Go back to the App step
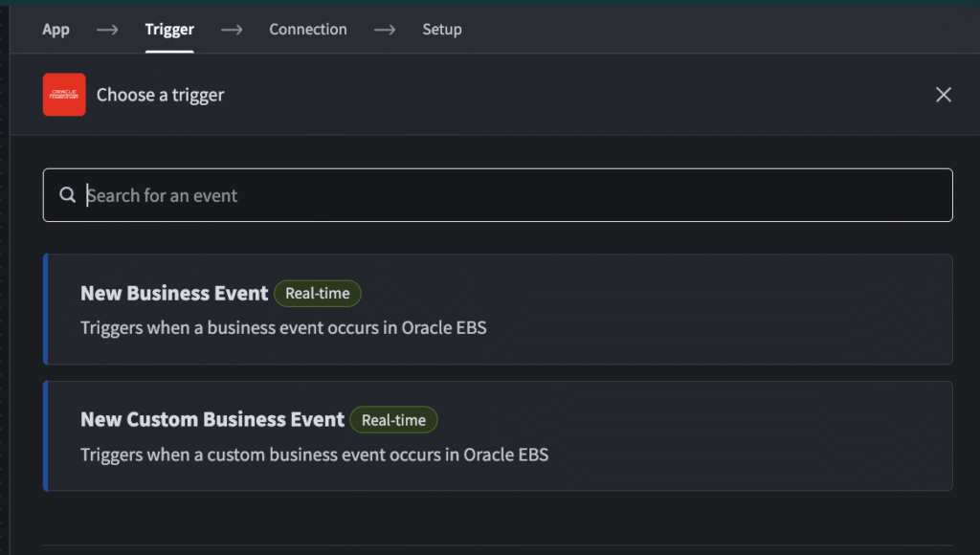The width and height of the screenshot is (980, 555). coord(56,30)
